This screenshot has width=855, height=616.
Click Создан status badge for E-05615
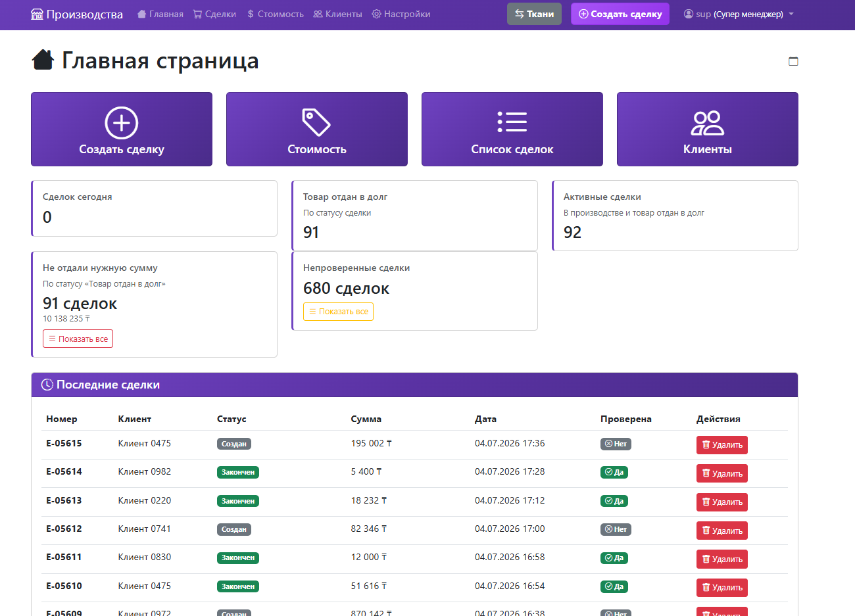234,444
